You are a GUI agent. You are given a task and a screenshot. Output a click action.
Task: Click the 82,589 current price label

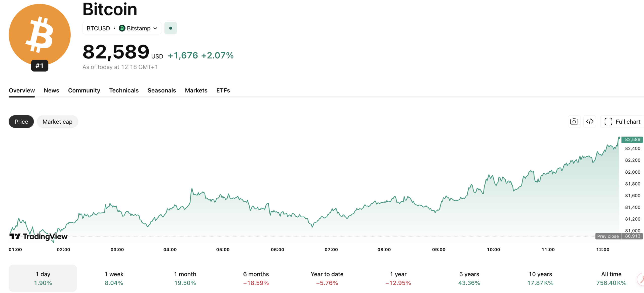point(632,139)
